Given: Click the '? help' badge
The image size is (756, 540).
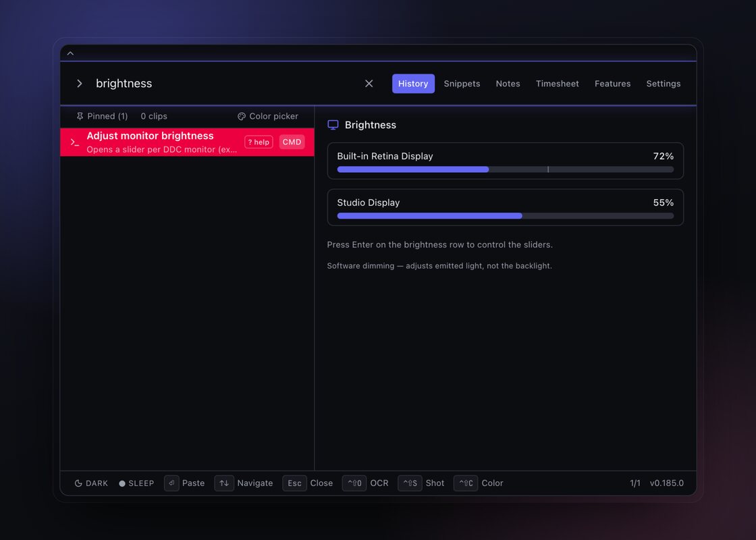Looking at the screenshot, I should pyautogui.click(x=259, y=142).
